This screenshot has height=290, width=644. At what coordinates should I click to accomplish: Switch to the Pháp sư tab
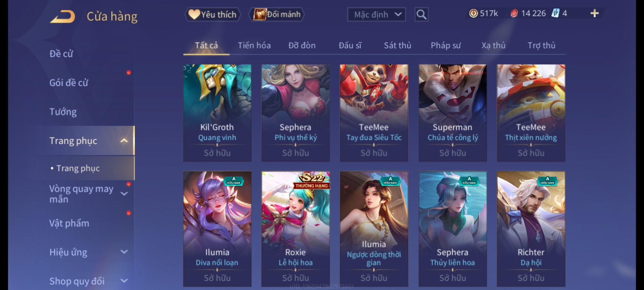[x=445, y=45]
